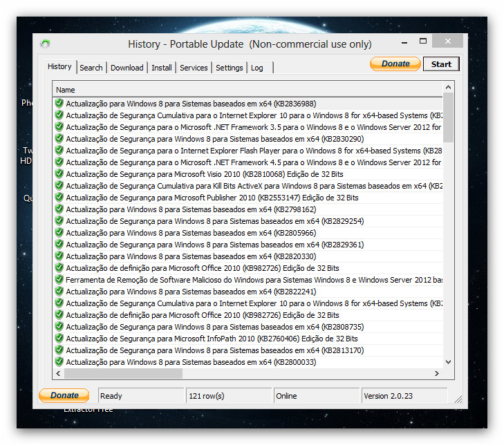Click shield icon beside Kill Bits ActiveX row
The image size is (504, 445).
point(59,185)
